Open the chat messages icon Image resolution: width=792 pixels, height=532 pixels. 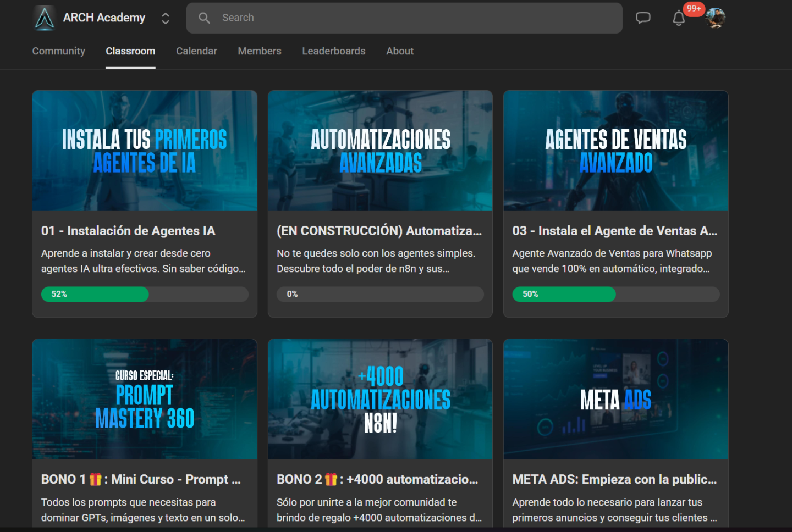(643, 18)
